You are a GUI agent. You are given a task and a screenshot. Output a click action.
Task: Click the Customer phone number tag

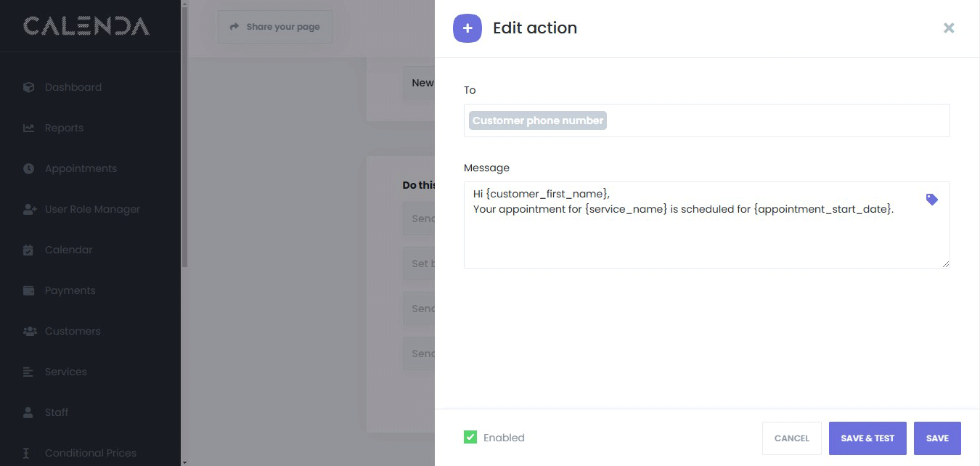[x=538, y=120]
